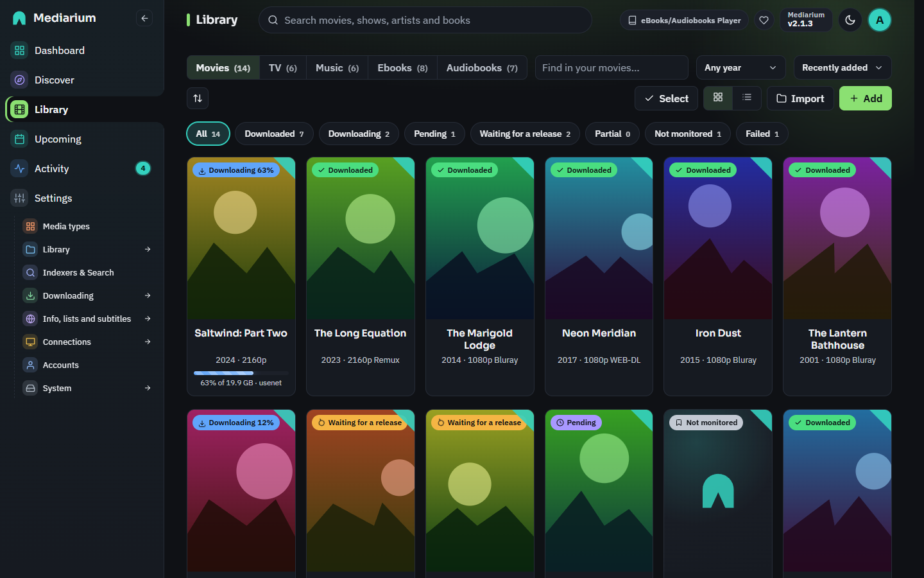Toggle dark mode with moon icon

[x=850, y=20]
